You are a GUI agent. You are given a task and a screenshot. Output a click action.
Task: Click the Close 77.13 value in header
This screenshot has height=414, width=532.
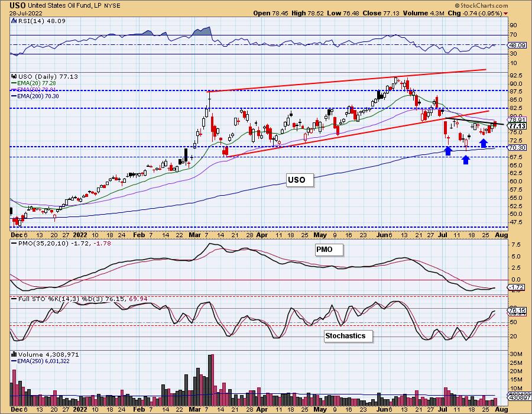click(x=381, y=13)
